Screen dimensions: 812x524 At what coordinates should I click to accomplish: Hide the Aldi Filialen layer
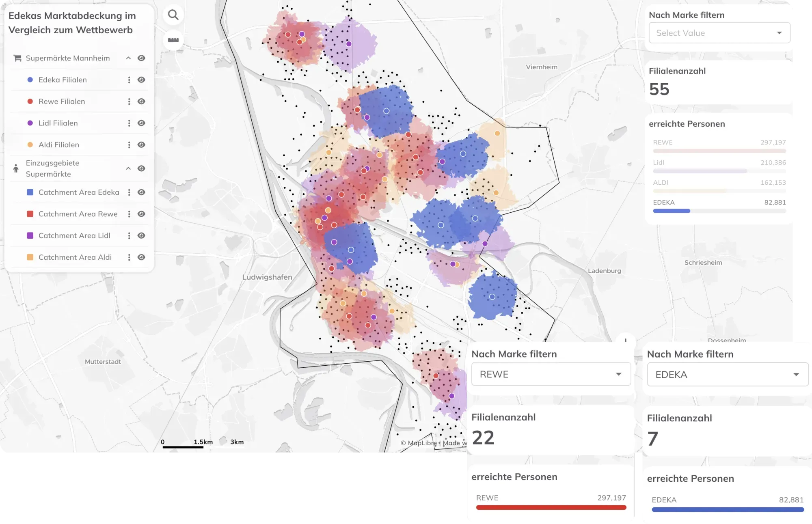141,145
